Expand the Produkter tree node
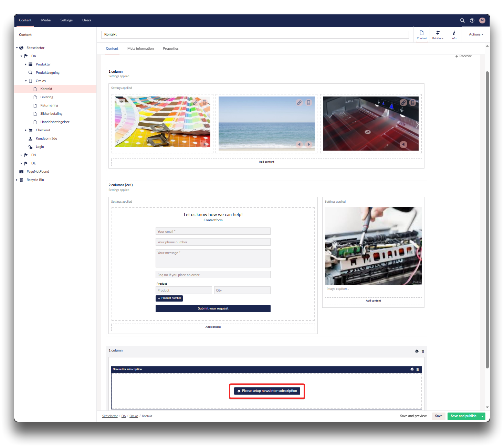The image size is (504, 447). [x=26, y=64]
